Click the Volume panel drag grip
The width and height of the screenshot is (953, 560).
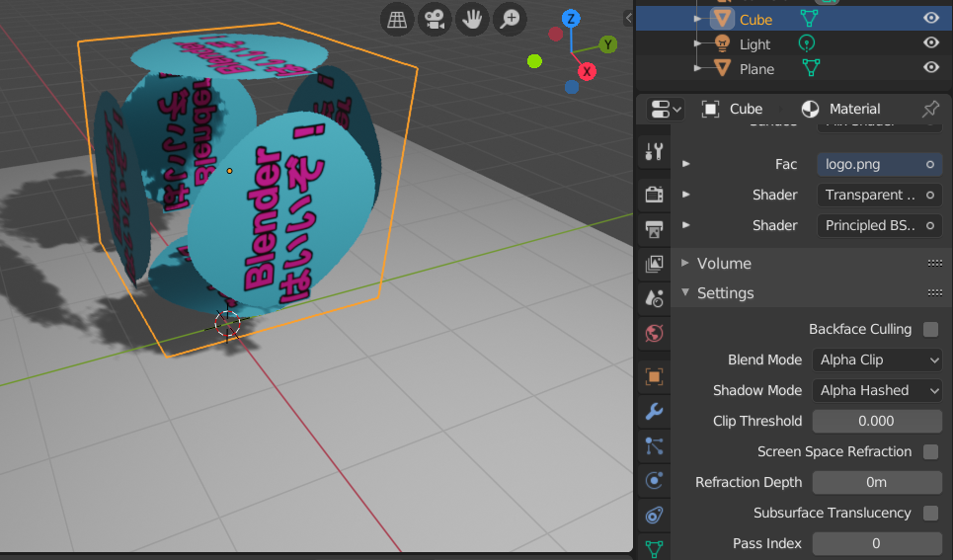point(935,264)
